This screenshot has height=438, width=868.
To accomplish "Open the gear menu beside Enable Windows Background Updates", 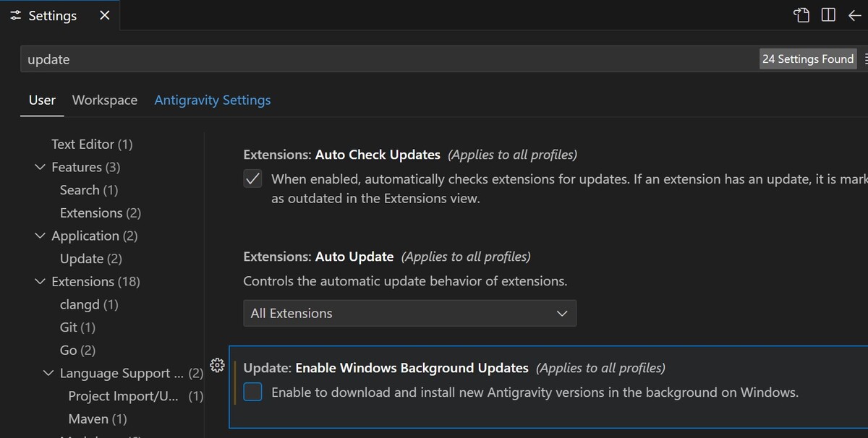I will pyautogui.click(x=216, y=366).
